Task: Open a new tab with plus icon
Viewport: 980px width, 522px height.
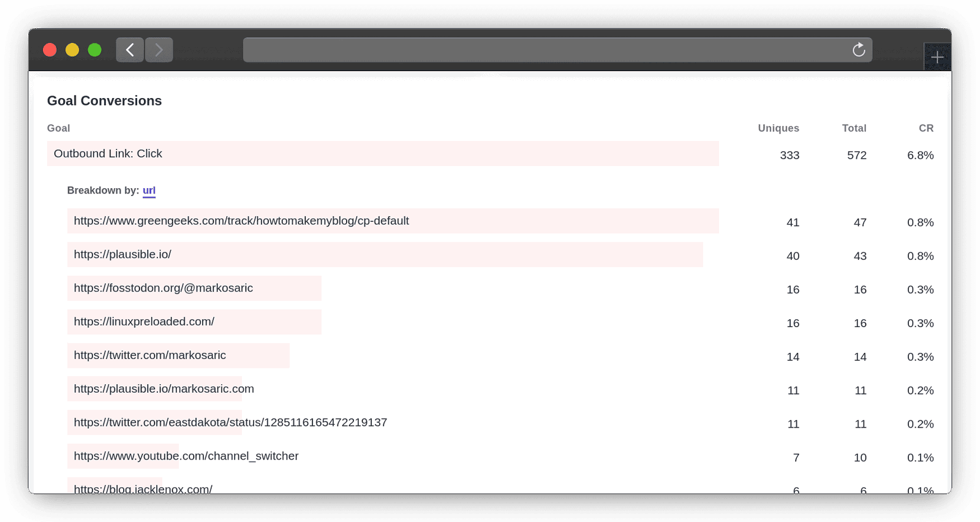Action: [x=937, y=58]
